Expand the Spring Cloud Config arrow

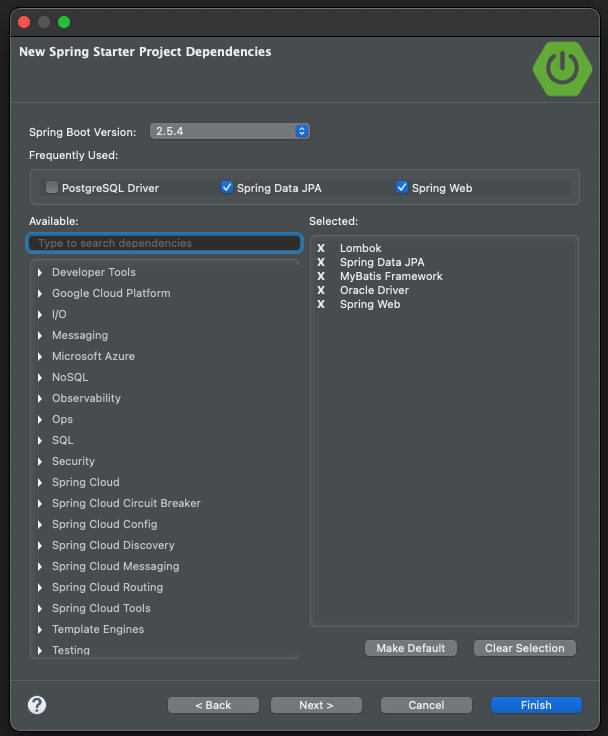click(x=40, y=524)
